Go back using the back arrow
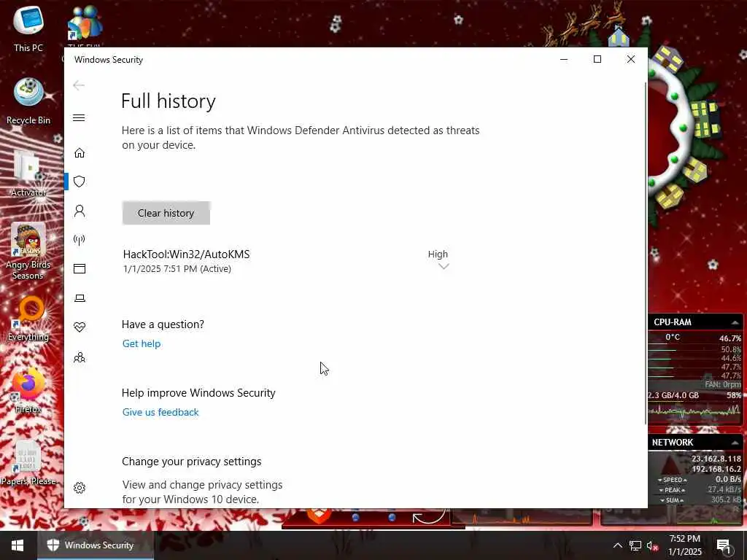The image size is (747, 560). tap(79, 85)
